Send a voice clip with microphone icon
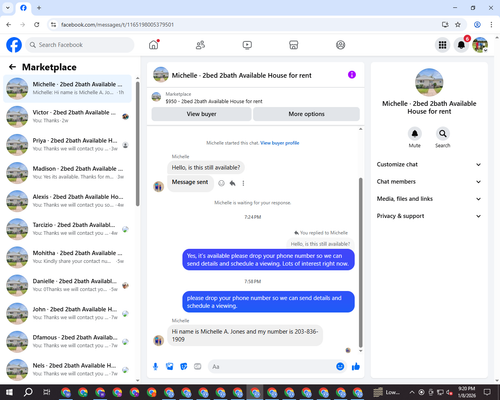The width and height of the screenshot is (500, 400). tap(155, 367)
